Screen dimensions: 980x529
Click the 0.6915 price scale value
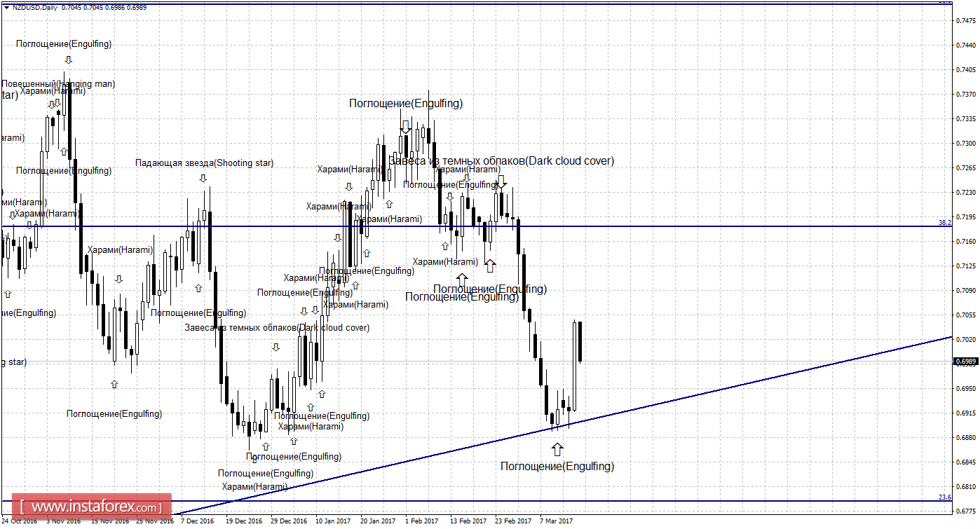coord(967,413)
